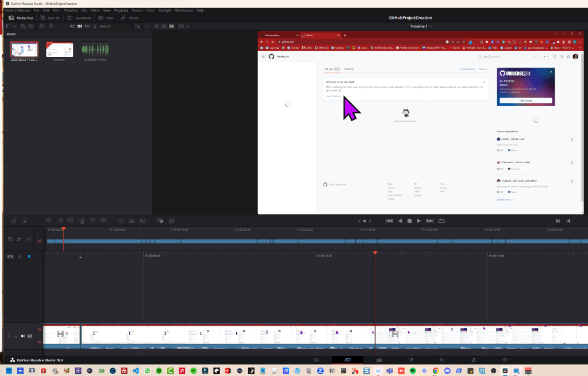Switch to the Fairlight page music icon
Viewport: 588px width, 376px height.
coord(474,360)
